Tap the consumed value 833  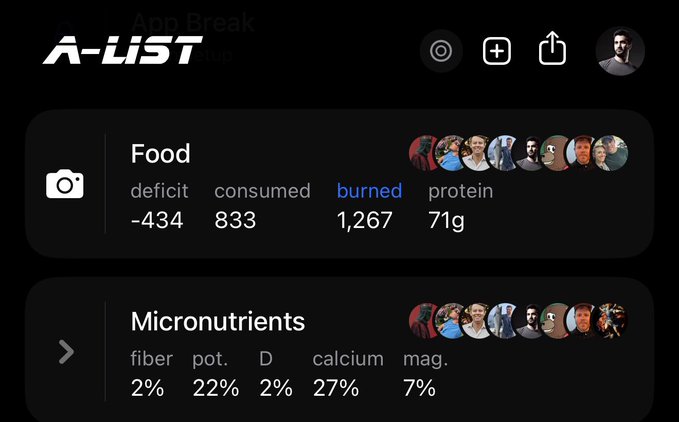235,220
